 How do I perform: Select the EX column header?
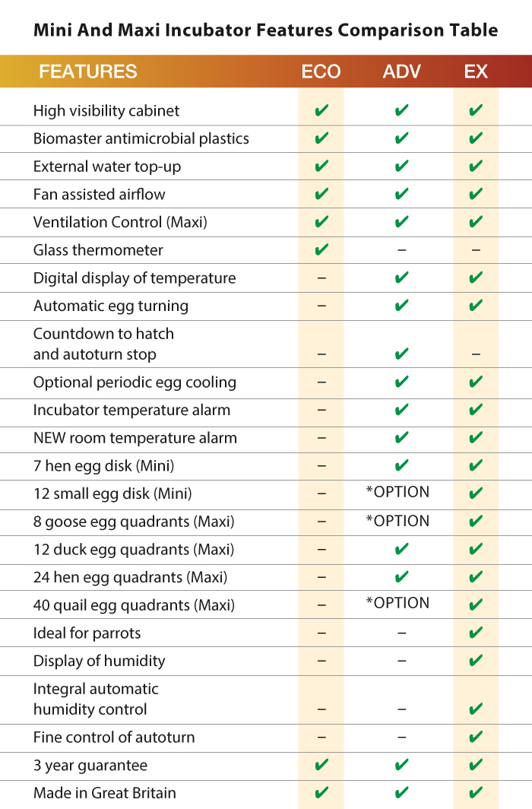476,71
